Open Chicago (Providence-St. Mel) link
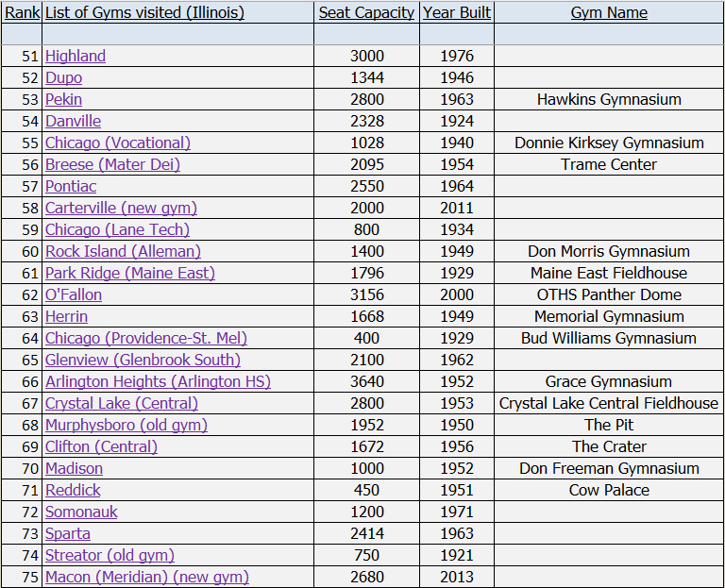This screenshot has height=588, width=725. (x=146, y=339)
